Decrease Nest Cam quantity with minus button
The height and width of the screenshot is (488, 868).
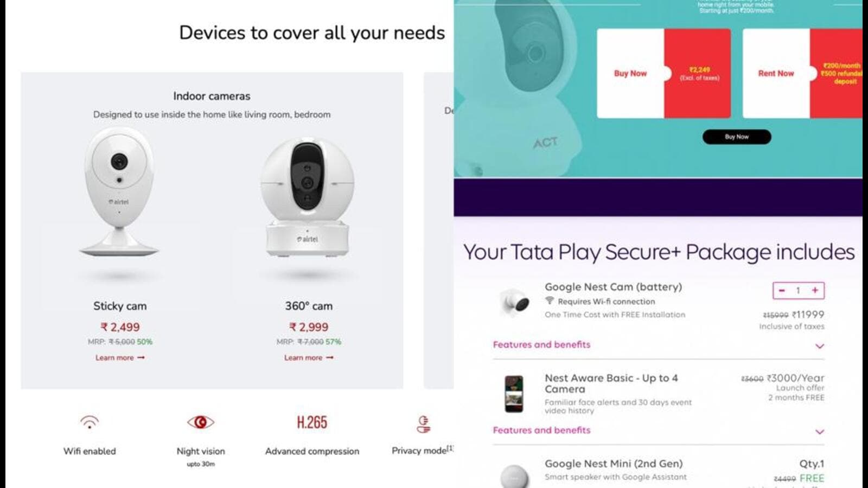782,291
